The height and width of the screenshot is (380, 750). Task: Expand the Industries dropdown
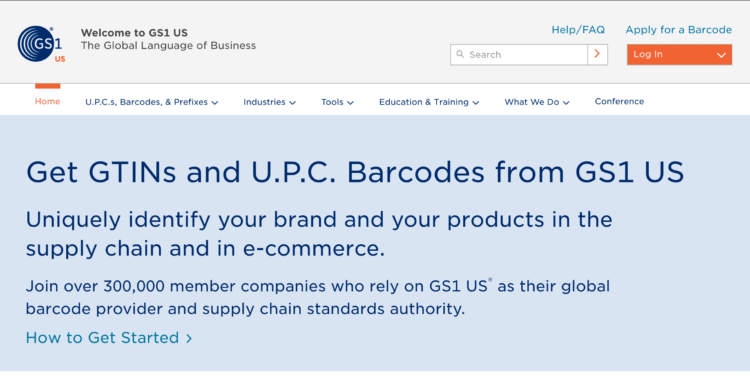click(x=269, y=102)
